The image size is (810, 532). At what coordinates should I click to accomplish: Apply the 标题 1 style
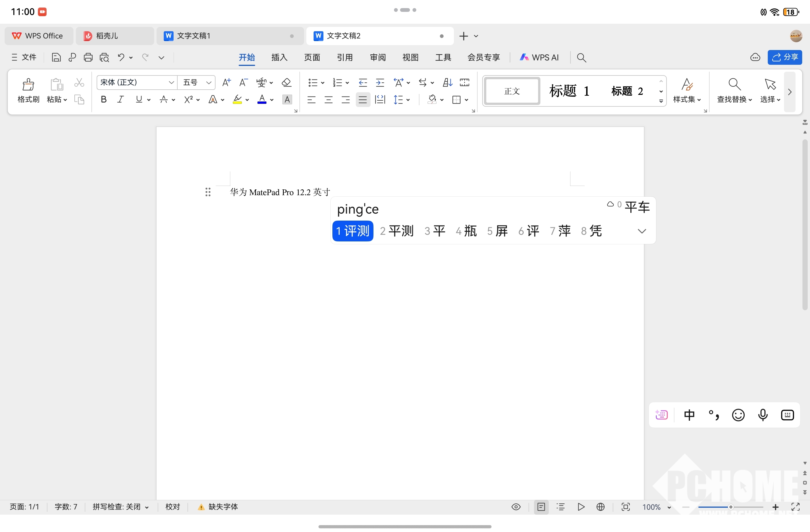click(x=569, y=91)
